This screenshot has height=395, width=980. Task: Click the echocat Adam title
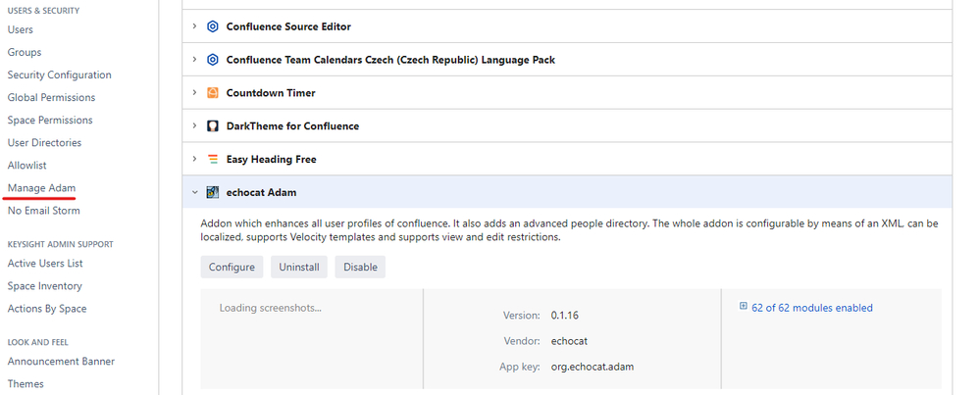click(261, 192)
